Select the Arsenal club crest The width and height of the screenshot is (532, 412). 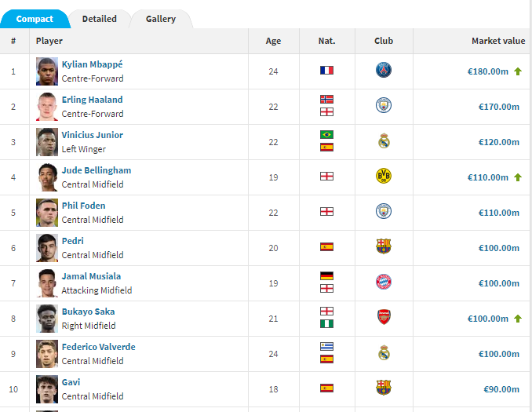pos(384,317)
